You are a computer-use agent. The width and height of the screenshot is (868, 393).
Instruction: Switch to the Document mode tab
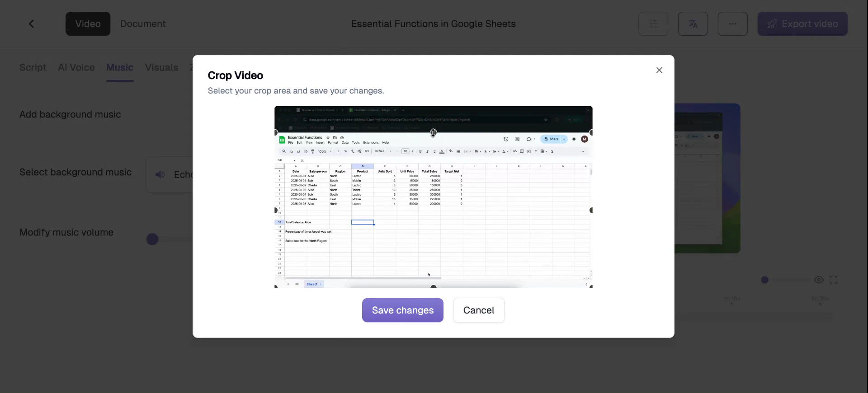click(x=143, y=24)
